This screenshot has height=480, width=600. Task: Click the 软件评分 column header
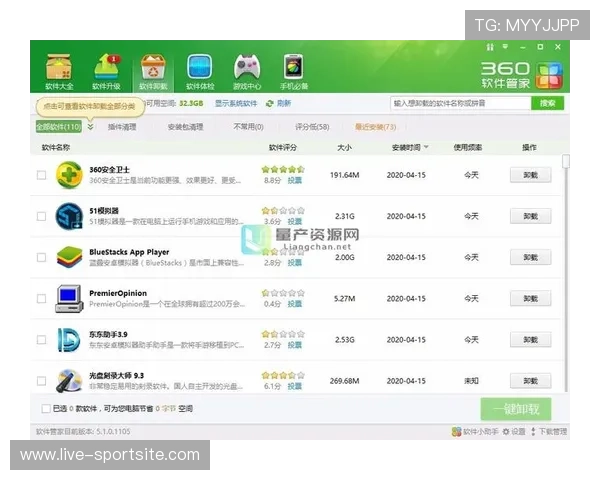click(283, 147)
